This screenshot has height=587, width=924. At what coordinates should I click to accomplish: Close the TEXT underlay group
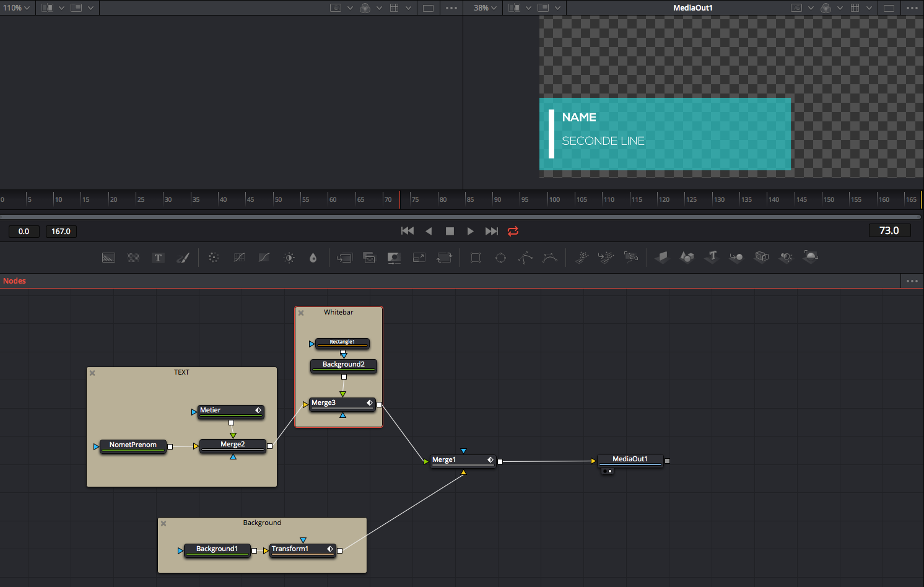pyautogui.click(x=92, y=373)
